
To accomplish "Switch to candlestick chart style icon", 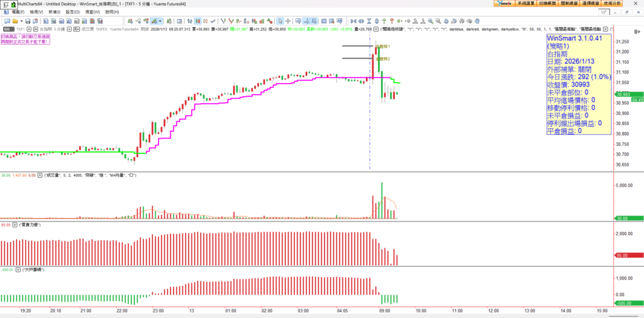I will [x=197, y=21].
